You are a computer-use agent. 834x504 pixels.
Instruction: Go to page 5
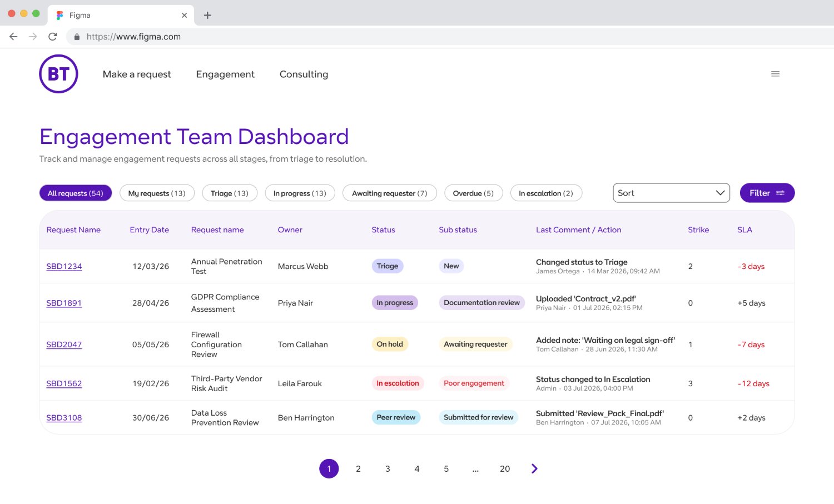pos(446,468)
